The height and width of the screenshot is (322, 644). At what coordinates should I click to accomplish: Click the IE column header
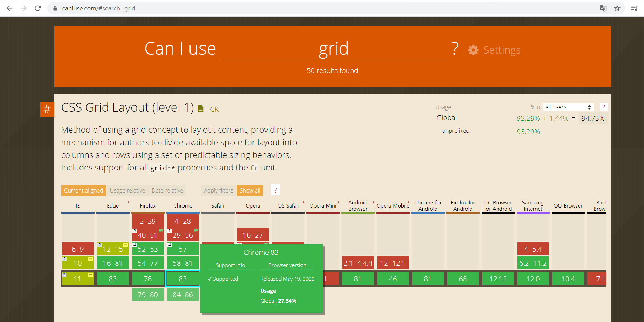tap(78, 206)
